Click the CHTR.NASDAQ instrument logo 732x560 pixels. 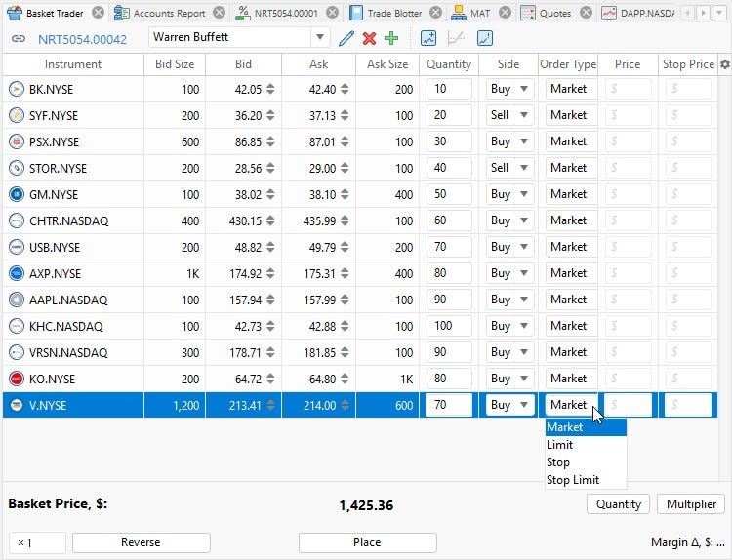tap(17, 220)
